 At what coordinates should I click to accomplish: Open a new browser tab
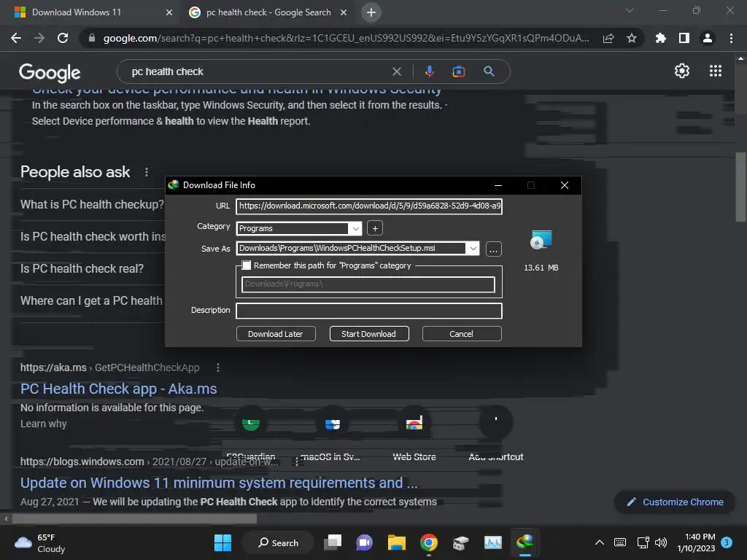point(371,12)
